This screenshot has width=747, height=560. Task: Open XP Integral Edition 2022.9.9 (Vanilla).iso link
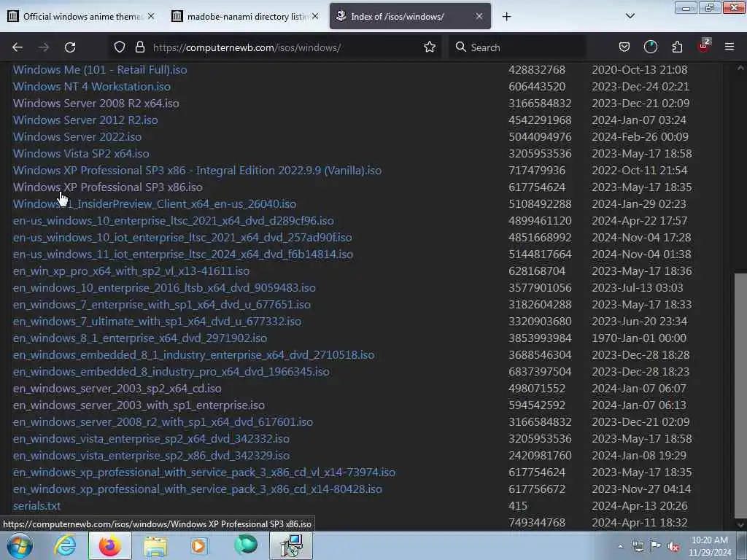tap(197, 170)
